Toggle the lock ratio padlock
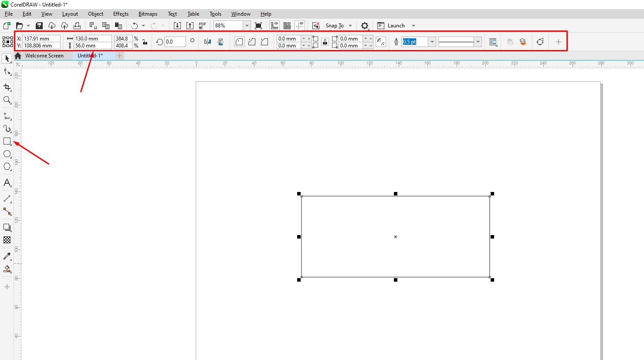Image resolution: width=644 pixels, height=360 pixels. coord(145,42)
